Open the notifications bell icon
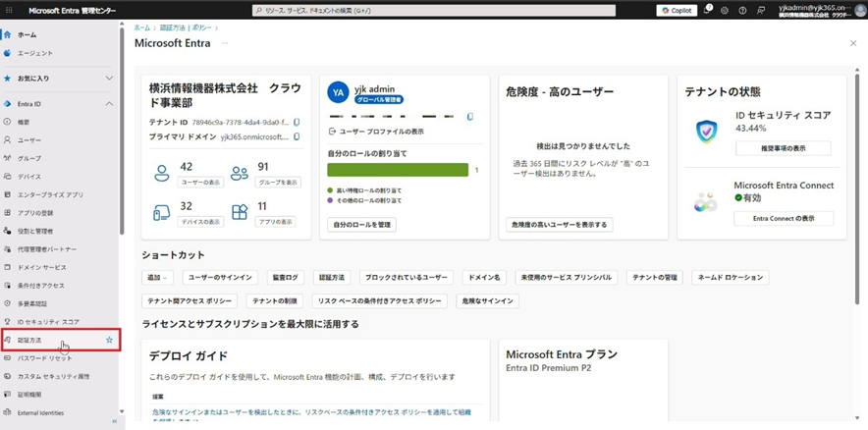The image size is (868, 430). coord(707,10)
